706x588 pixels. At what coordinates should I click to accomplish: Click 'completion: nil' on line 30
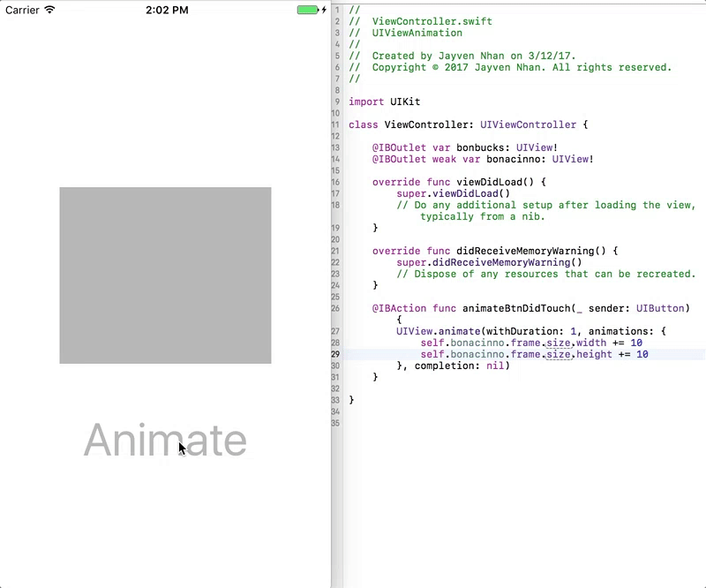(x=459, y=366)
